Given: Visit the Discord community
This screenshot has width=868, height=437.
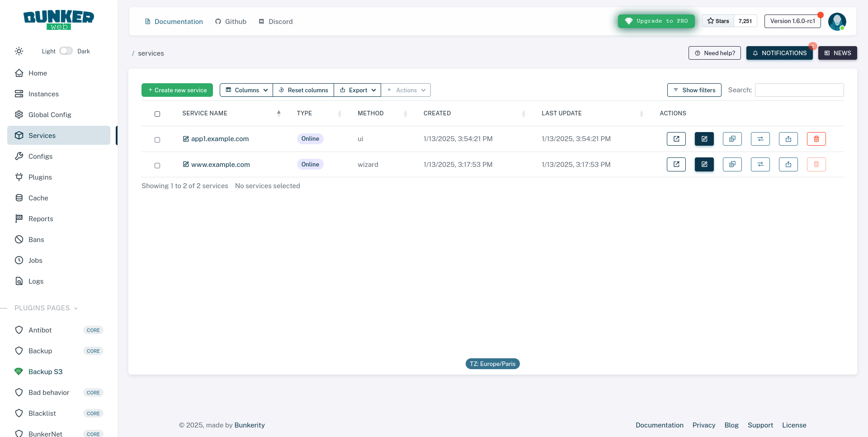Looking at the screenshot, I should tap(275, 21).
